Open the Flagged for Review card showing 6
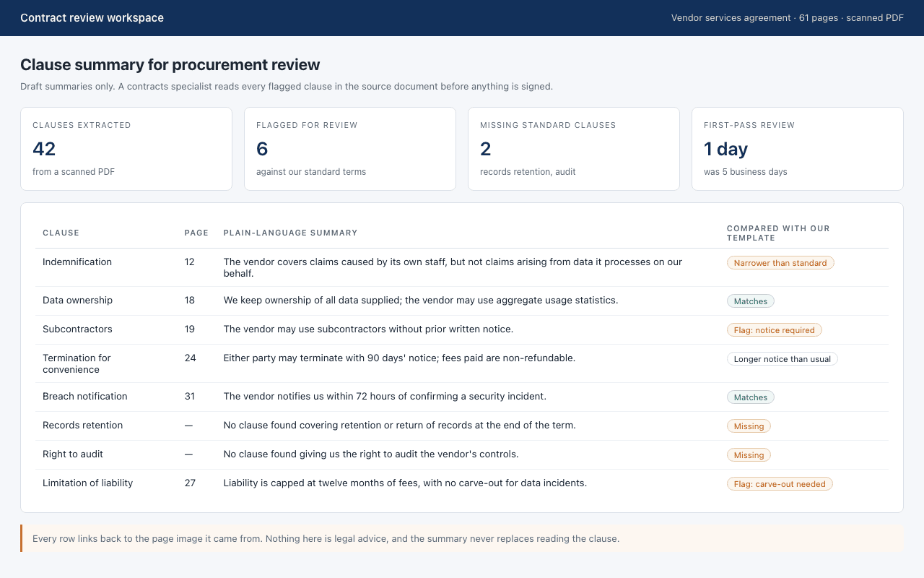Image resolution: width=924 pixels, height=578 pixels. 350,149
